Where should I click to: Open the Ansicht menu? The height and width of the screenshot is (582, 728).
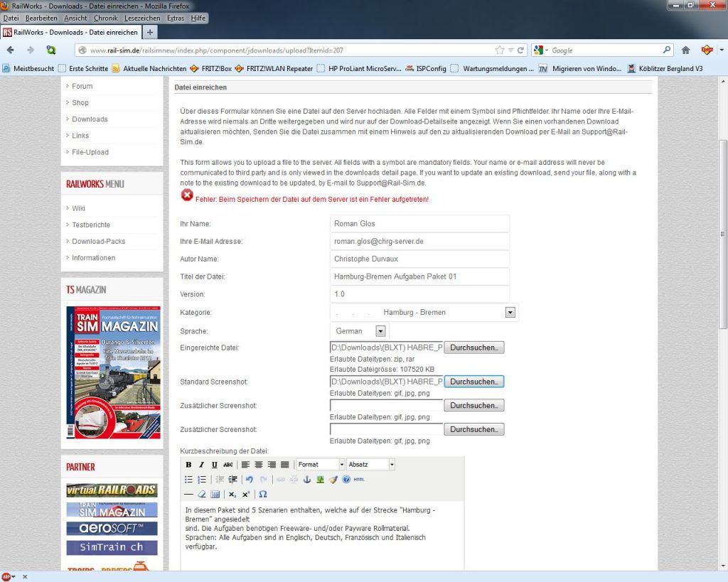point(75,18)
